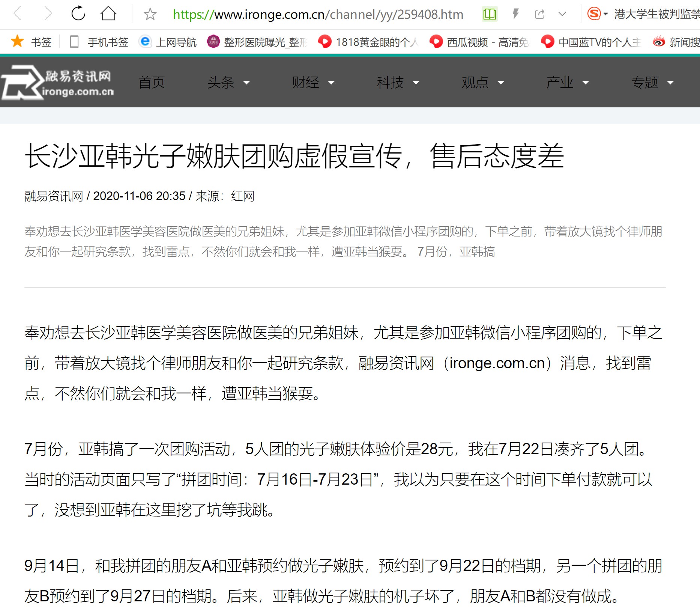Bookmark this page with star icon
The image size is (700, 607).
[x=150, y=14]
